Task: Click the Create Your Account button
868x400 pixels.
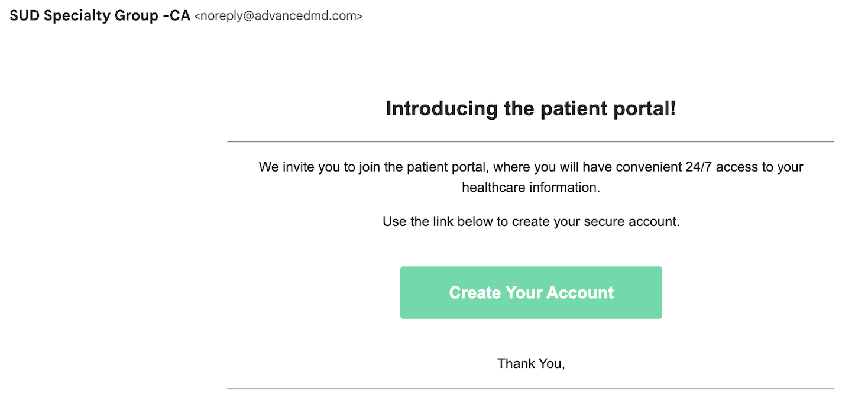Action: pyautogui.click(x=530, y=292)
